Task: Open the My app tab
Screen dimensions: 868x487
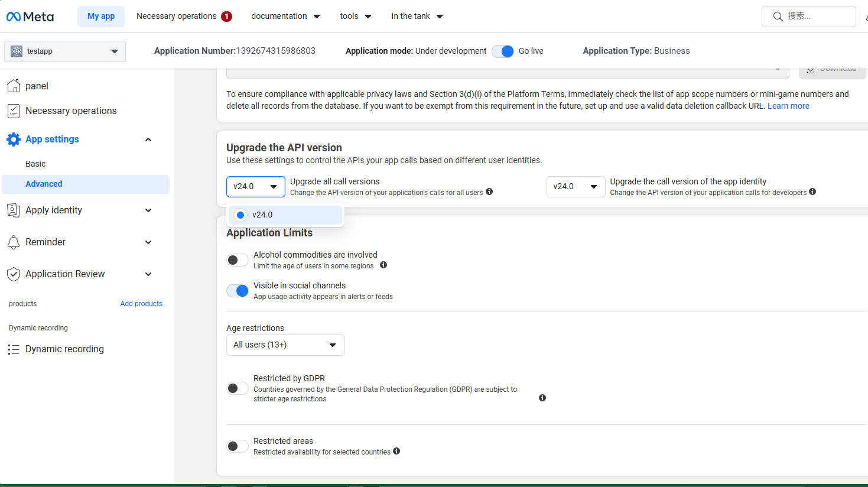Action: (x=101, y=17)
